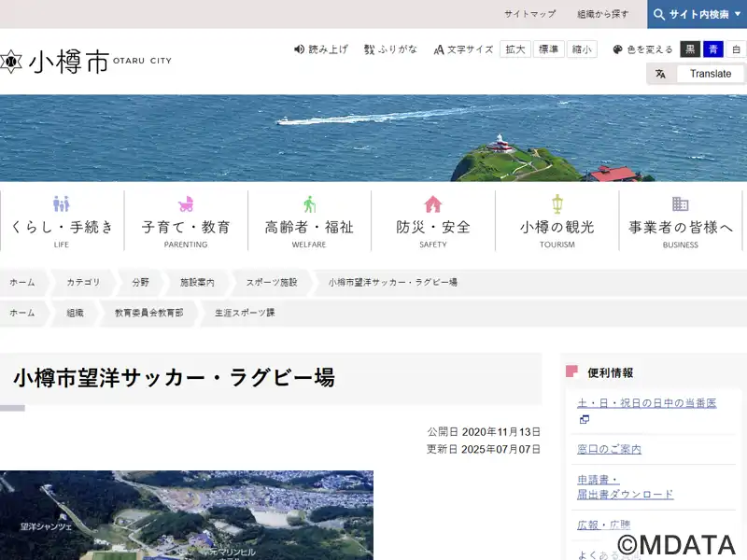Select the 黒 color scheme swatch
Image resolution: width=747 pixels, height=560 pixels.
pyautogui.click(x=690, y=49)
